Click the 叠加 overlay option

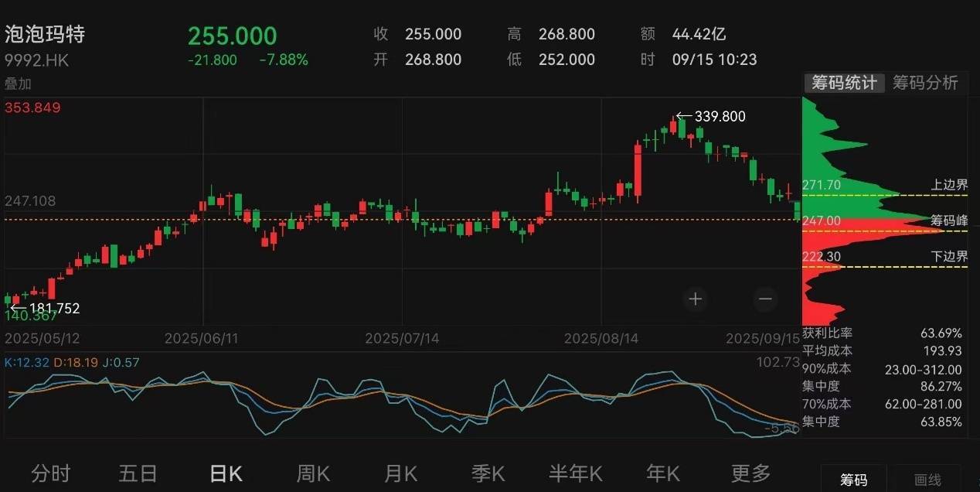(x=19, y=84)
